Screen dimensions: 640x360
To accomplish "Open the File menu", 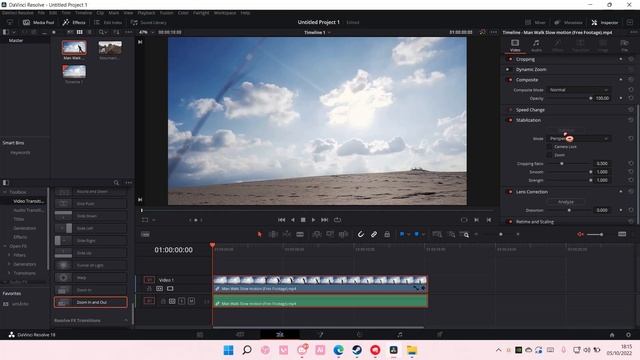I will tap(41, 13).
